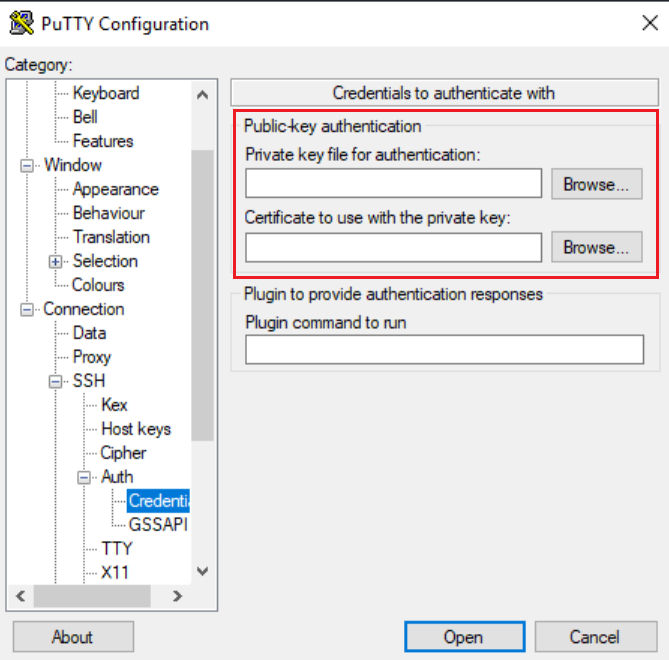Collapse the Auth tree node

point(84,478)
